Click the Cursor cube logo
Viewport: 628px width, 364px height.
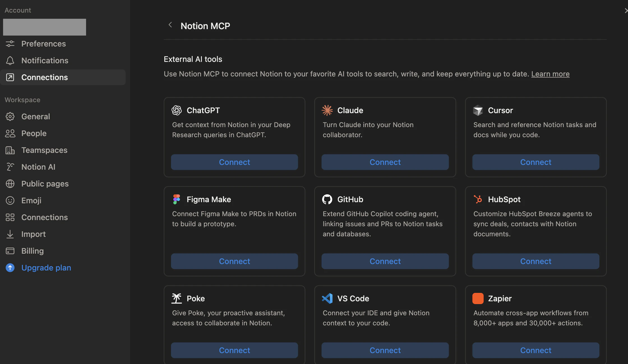pyautogui.click(x=478, y=110)
